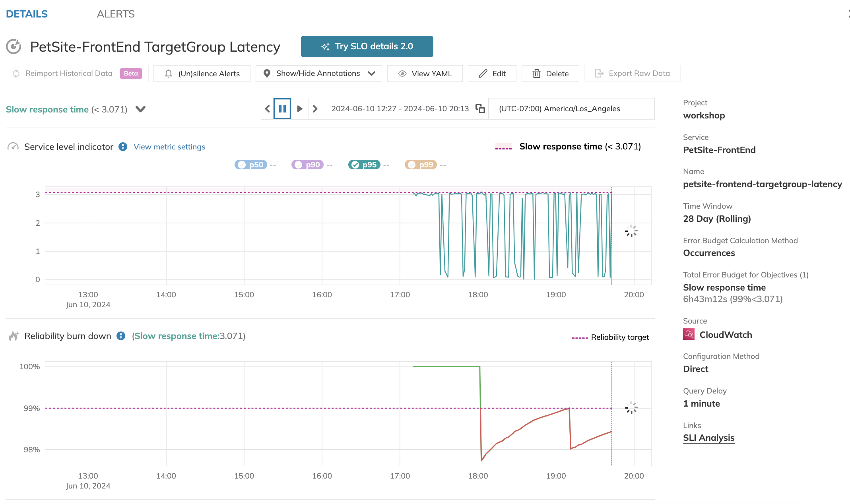This screenshot has width=850, height=504.
Task: Click the reimport refresh icon
Action: [16, 74]
